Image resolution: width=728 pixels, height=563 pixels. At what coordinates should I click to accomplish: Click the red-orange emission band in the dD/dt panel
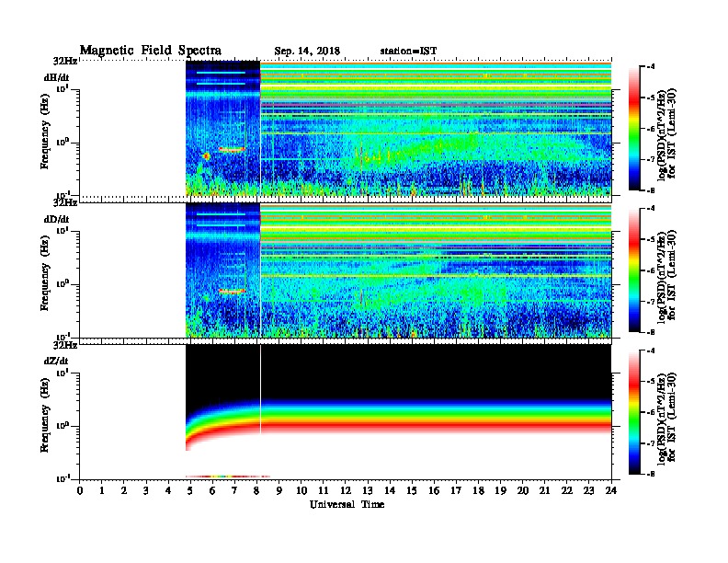click(232, 292)
